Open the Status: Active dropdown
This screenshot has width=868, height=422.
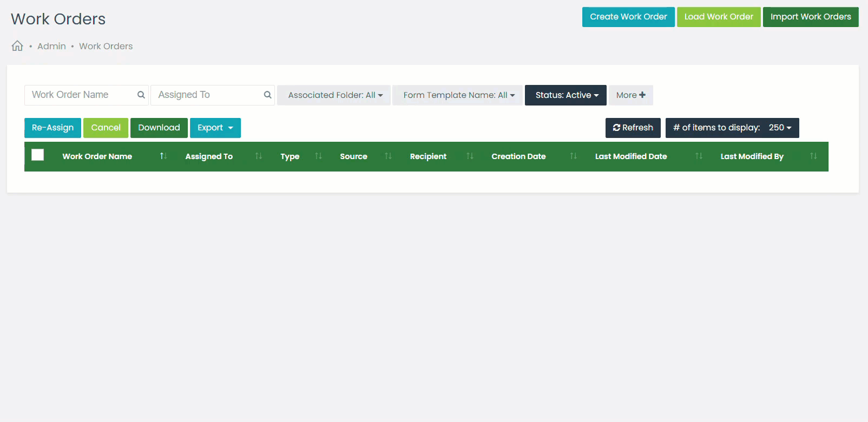pos(565,95)
